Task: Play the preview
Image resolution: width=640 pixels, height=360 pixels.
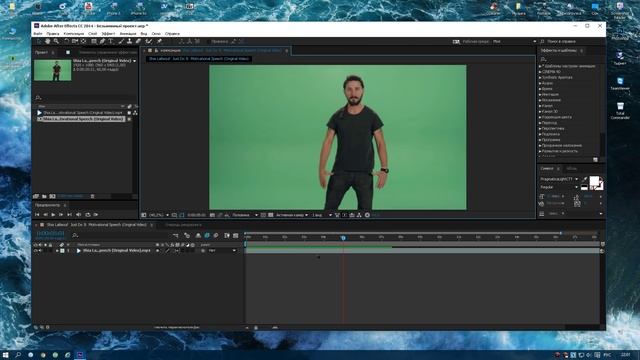Action: coord(53,214)
